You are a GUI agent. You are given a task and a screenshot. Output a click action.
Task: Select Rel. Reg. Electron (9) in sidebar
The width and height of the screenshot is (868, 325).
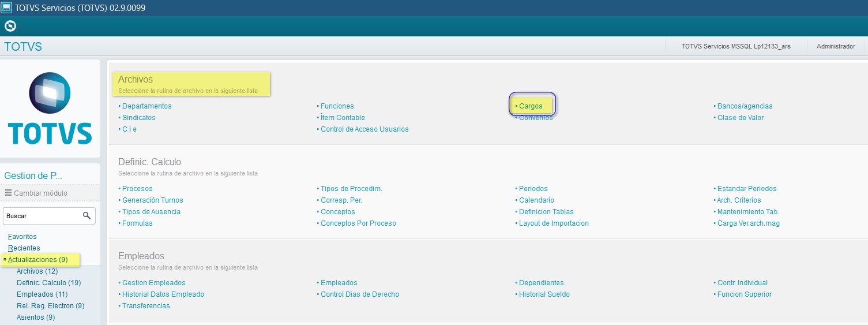51,306
